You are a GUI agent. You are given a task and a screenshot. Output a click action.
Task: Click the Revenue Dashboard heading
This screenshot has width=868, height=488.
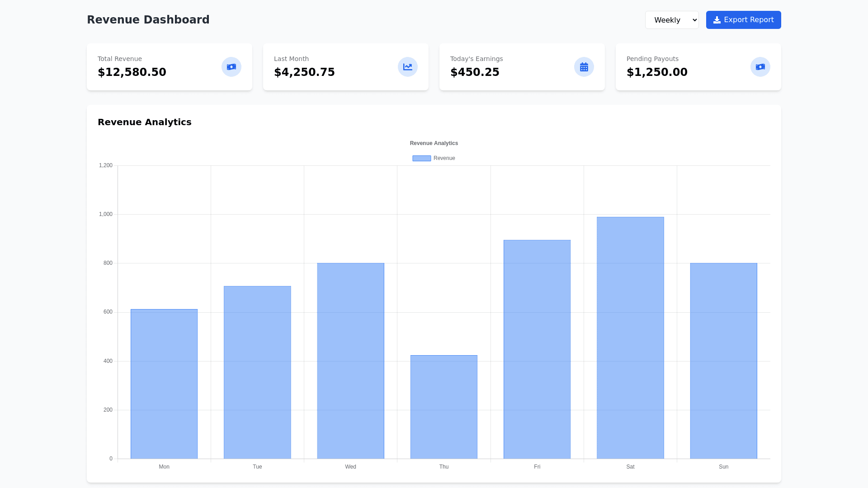click(148, 20)
